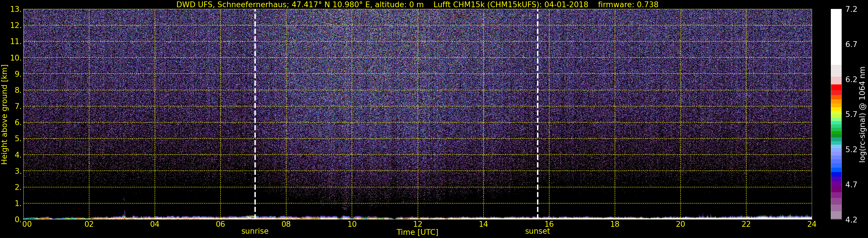This screenshot has height=238, width=868.
Task: Click the time axis tick 10
Action: click(352, 224)
